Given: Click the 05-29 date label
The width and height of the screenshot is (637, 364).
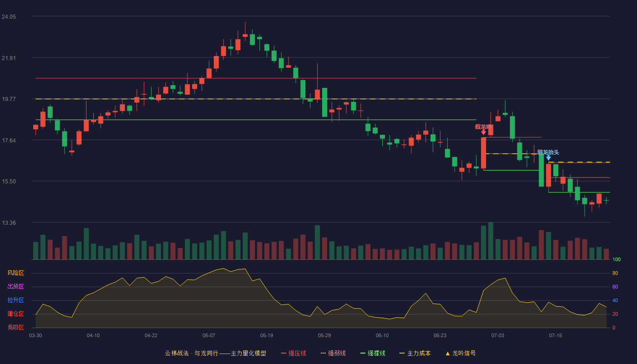Looking at the screenshot, I should 324,335.
